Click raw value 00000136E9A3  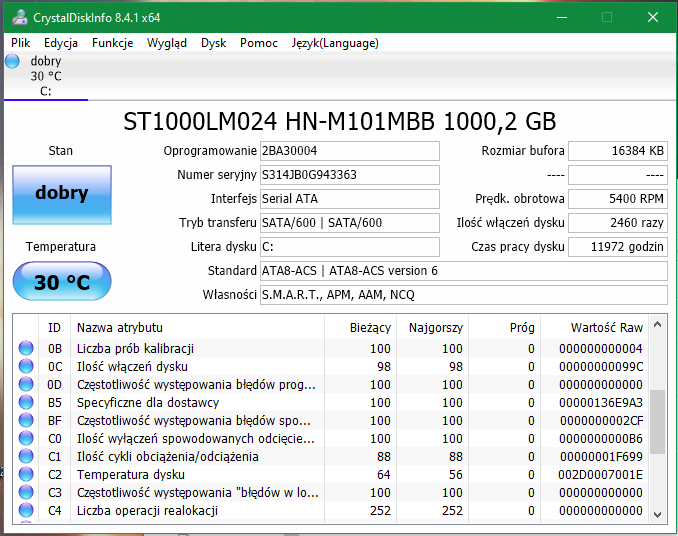point(601,402)
